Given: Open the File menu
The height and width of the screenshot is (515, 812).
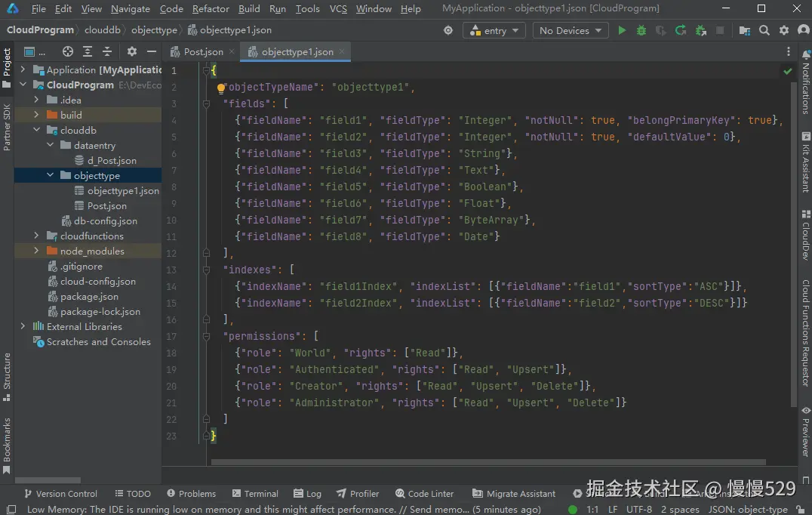Looking at the screenshot, I should pos(38,9).
